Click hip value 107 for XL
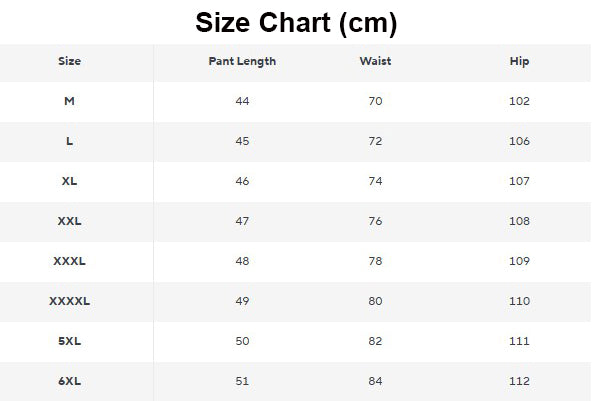 click(x=519, y=181)
